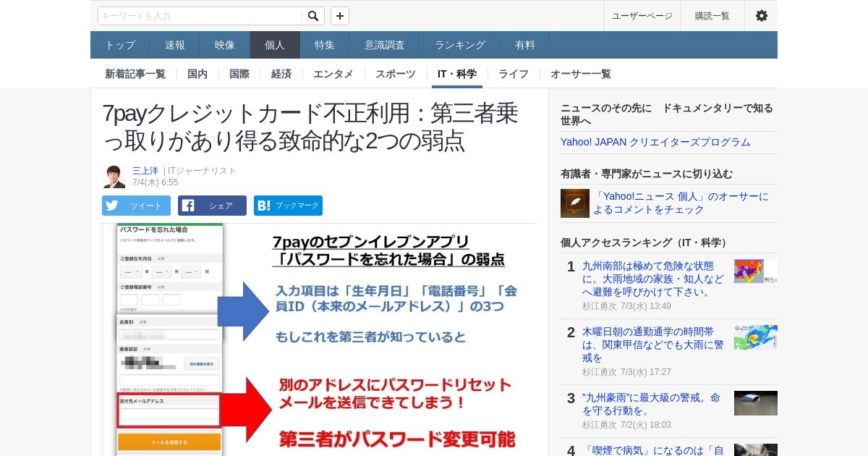The height and width of the screenshot is (456, 868).
Task: Click the 有識者・専門家がニュースに切り込む heading
Action: coord(647,174)
